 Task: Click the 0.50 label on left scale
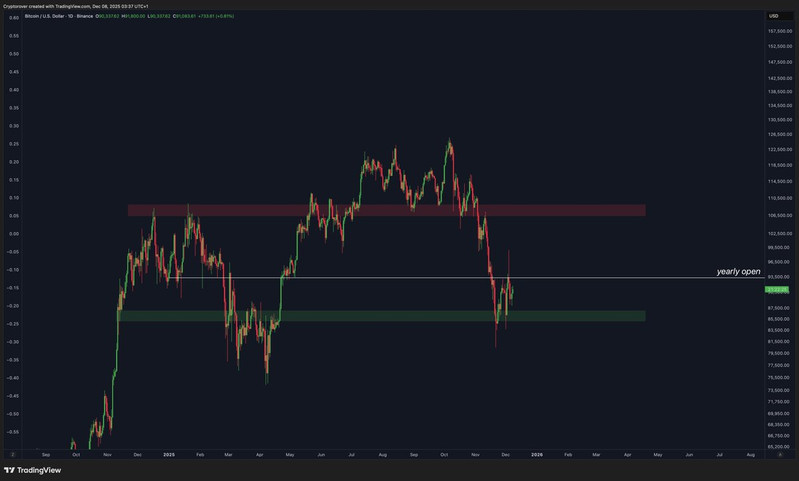pyautogui.click(x=13, y=54)
